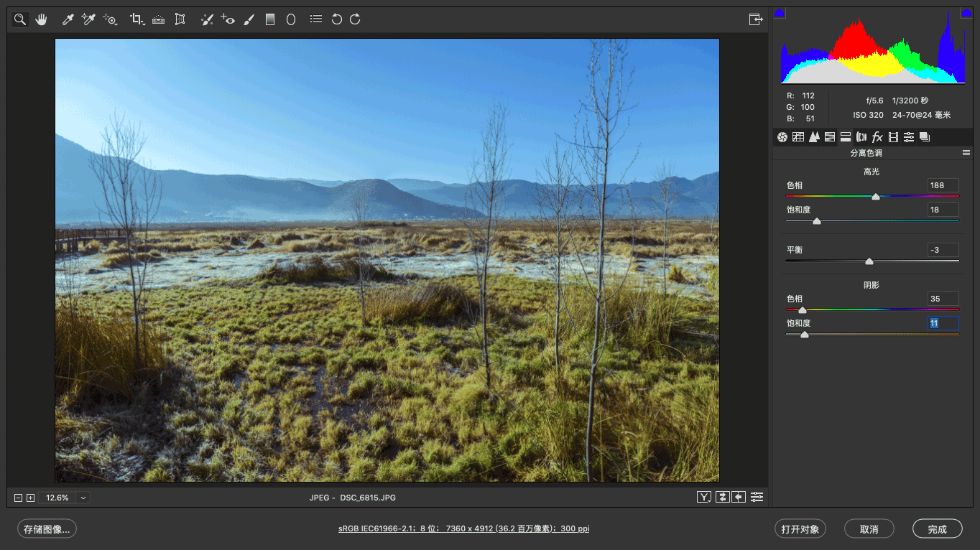Rotate image counterclockwise

coord(336,20)
